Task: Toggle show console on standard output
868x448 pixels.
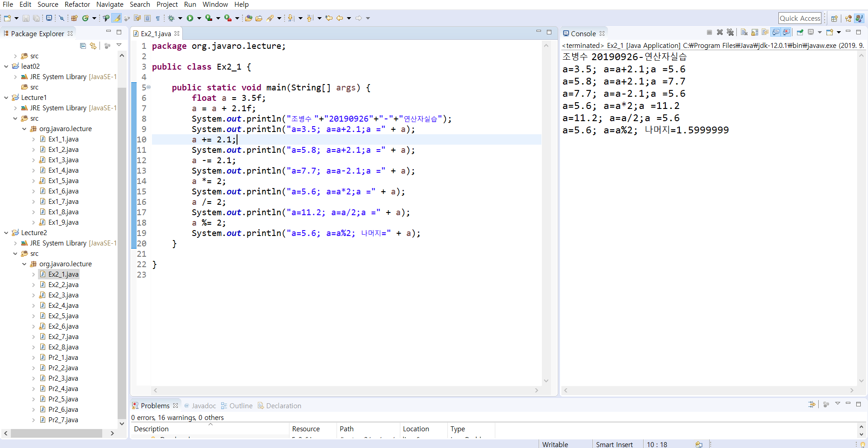Action: click(776, 32)
